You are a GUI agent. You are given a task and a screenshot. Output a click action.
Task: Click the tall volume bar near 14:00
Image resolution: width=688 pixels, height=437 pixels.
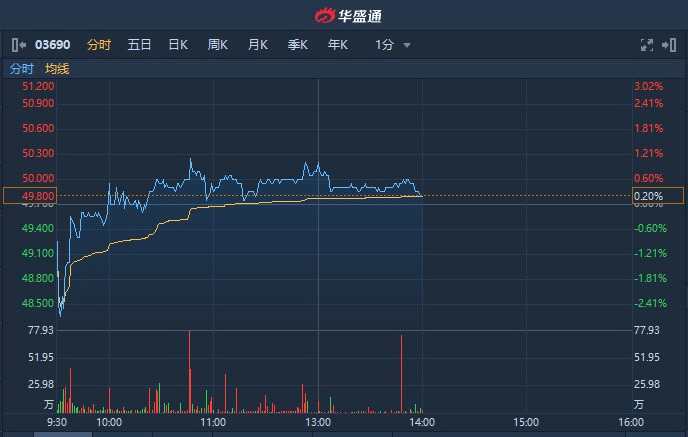(x=402, y=372)
